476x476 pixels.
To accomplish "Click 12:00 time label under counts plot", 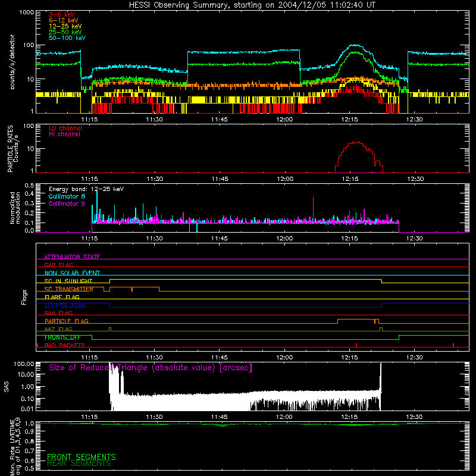I will pyautogui.click(x=285, y=120).
